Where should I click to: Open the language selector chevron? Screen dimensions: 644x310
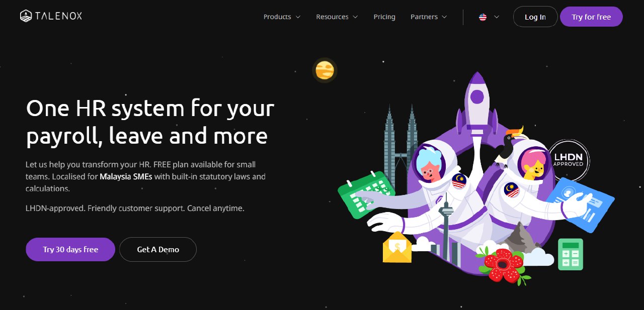[497, 17]
